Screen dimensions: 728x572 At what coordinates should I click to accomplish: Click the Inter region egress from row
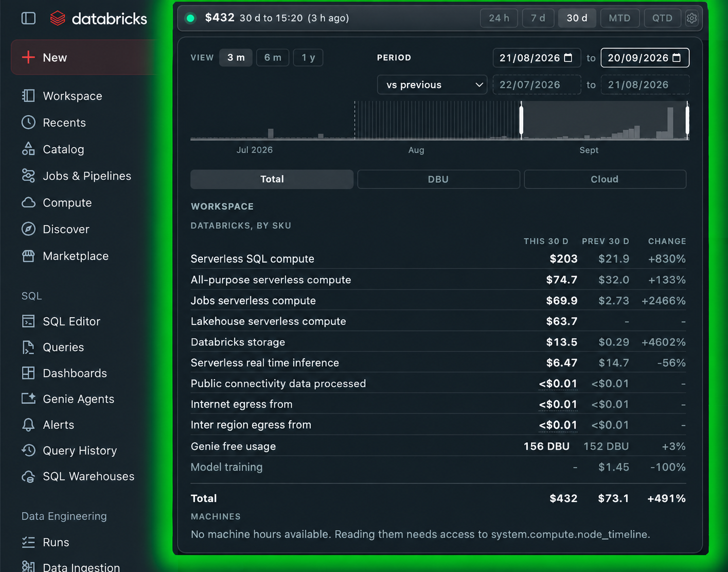(x=438, y=425)
